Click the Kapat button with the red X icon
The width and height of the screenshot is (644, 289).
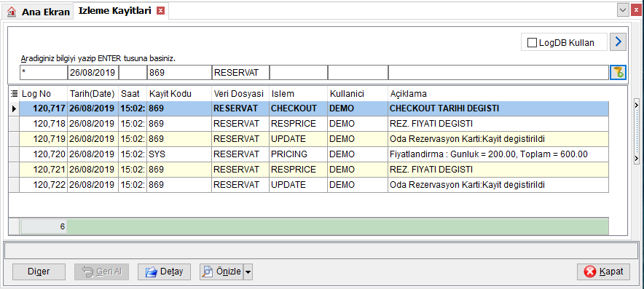pyautogui.click(x=603, y=272)
